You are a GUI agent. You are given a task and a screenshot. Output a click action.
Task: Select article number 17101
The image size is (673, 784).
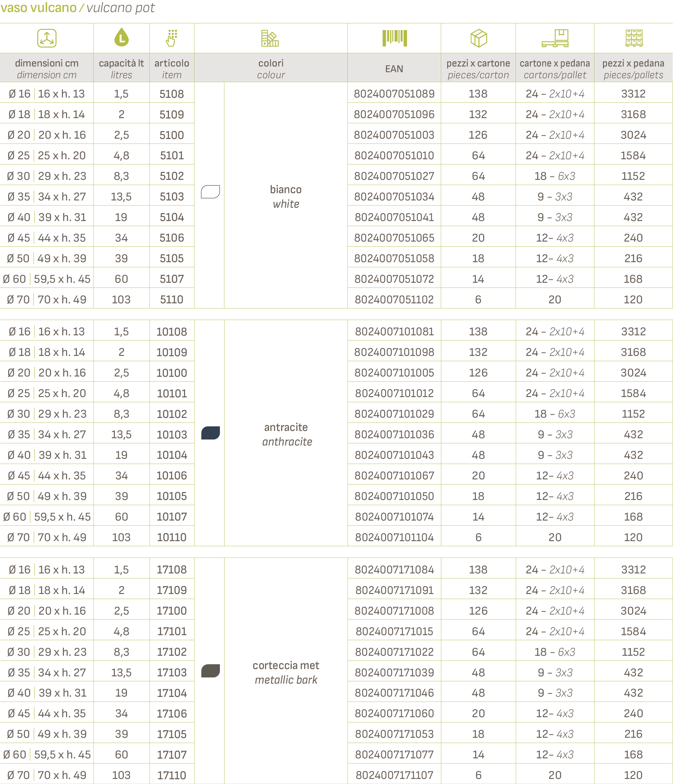[x=172, y=631]
